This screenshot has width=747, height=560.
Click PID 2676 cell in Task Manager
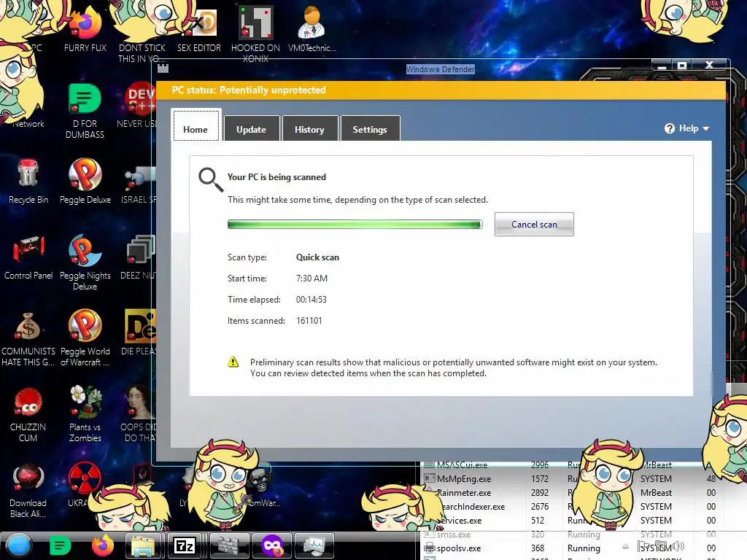540,506
